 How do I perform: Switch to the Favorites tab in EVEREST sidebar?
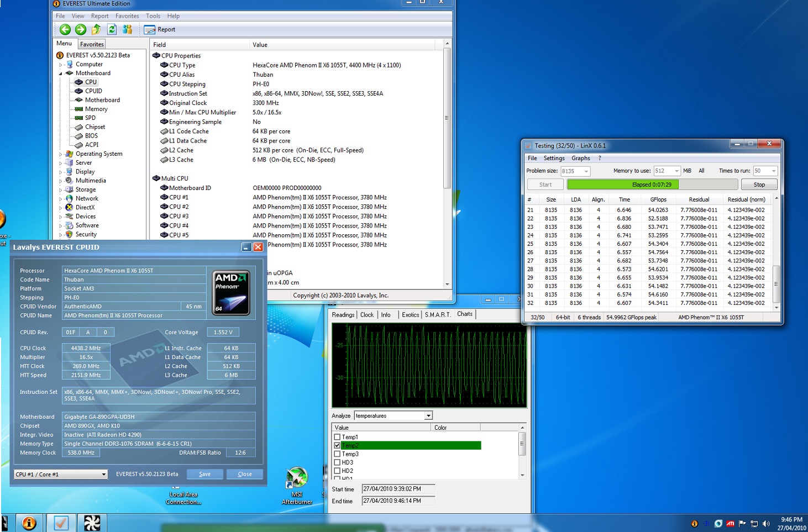click(92, 44)
